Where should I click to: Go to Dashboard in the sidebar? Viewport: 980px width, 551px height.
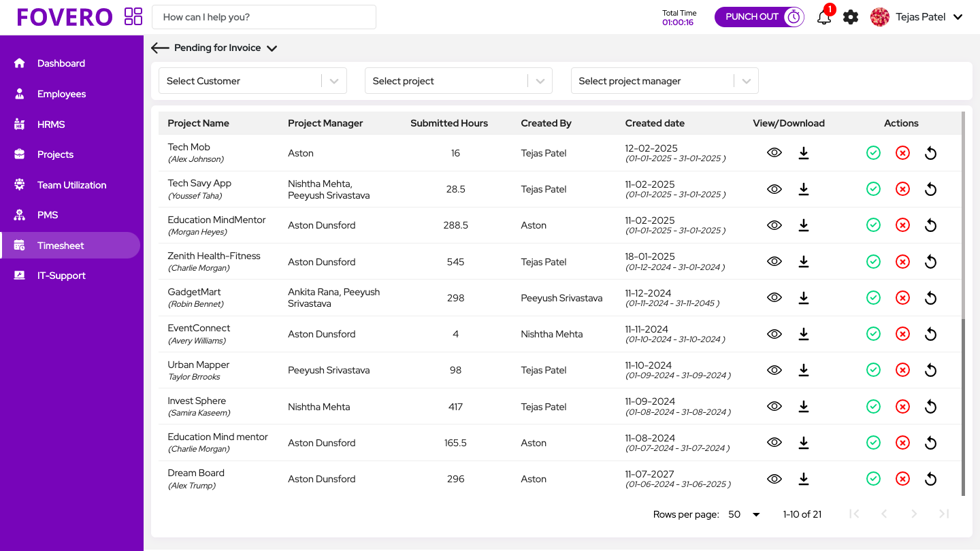coord(61,63)
